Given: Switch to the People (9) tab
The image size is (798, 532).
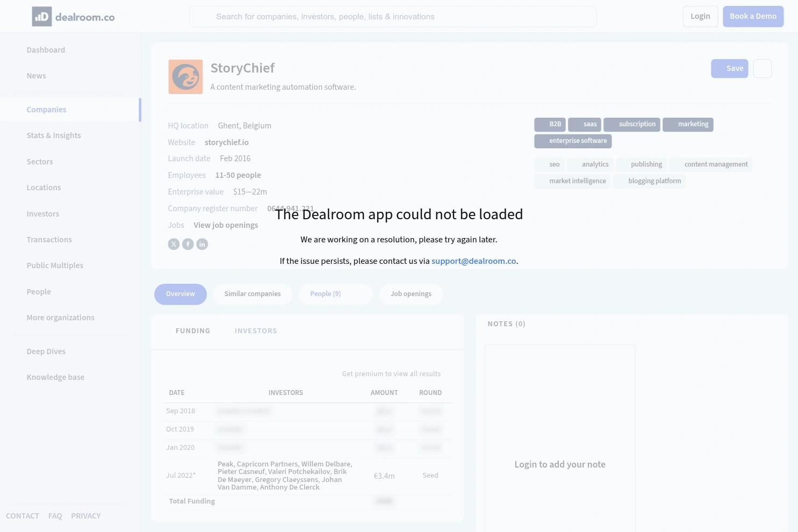Looking at the screenshot, I should (335, 294).
